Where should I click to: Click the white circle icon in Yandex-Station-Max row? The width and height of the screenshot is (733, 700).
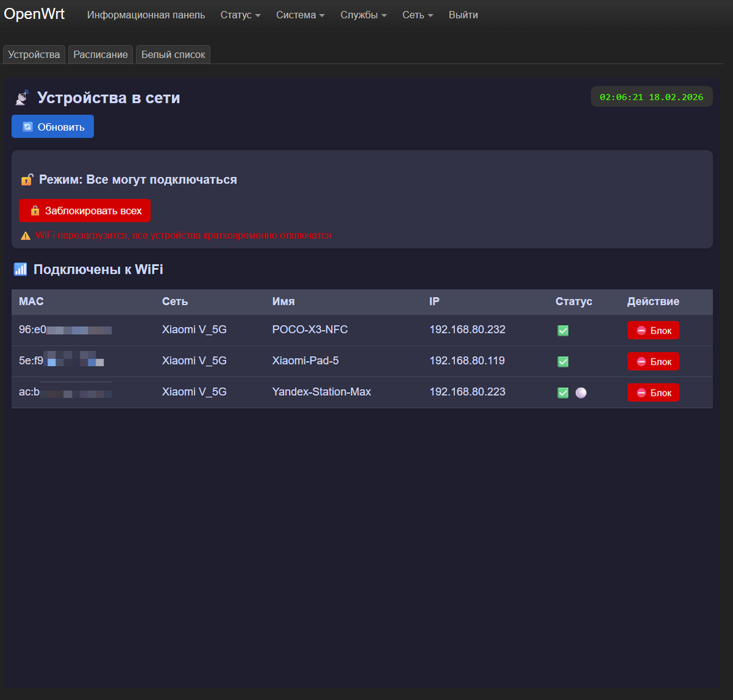point(581,393)
